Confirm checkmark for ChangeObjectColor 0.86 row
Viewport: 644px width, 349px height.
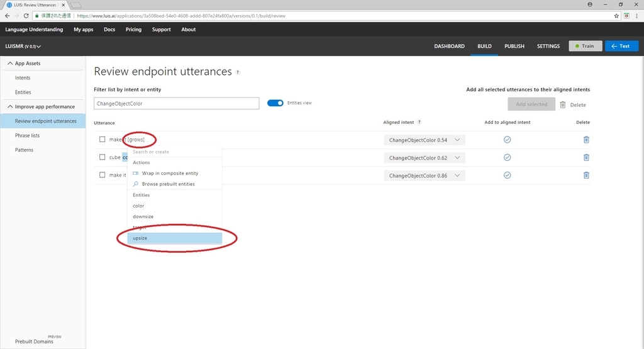(508, 175)
